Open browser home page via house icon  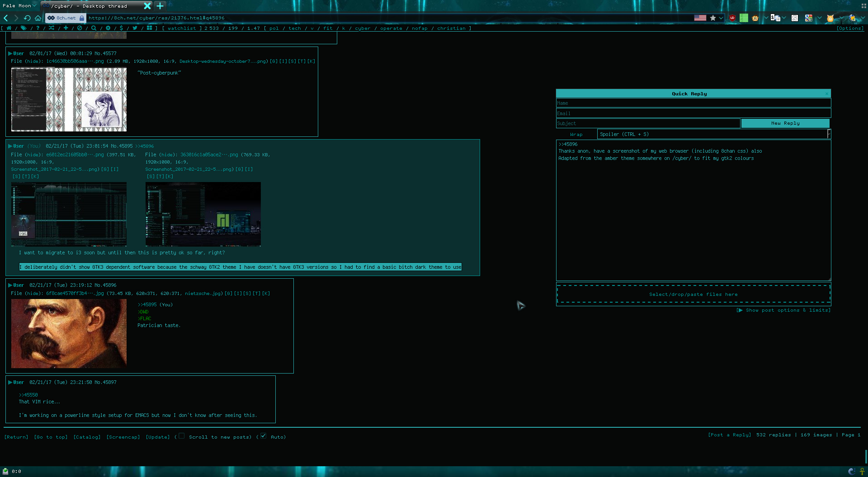coord(38,18)
